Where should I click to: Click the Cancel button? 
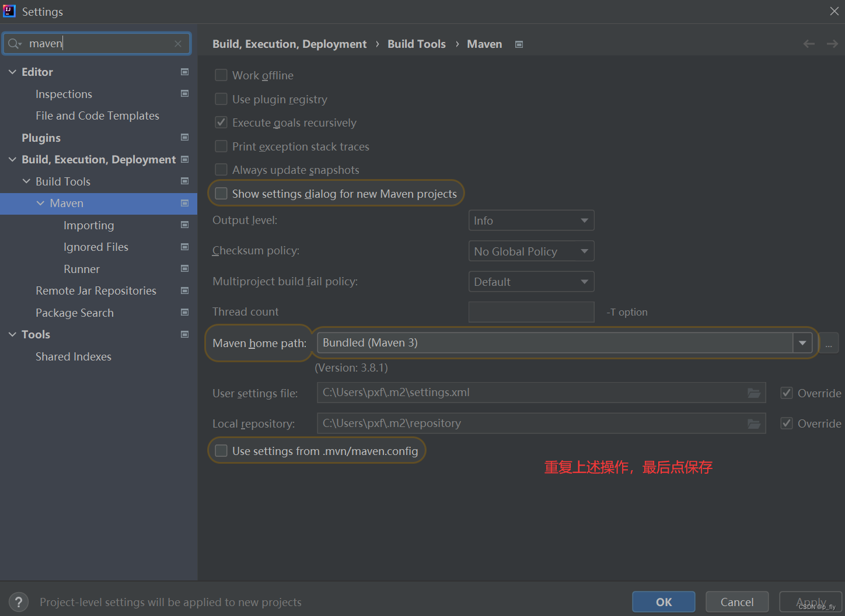click(x=737, y=602)
